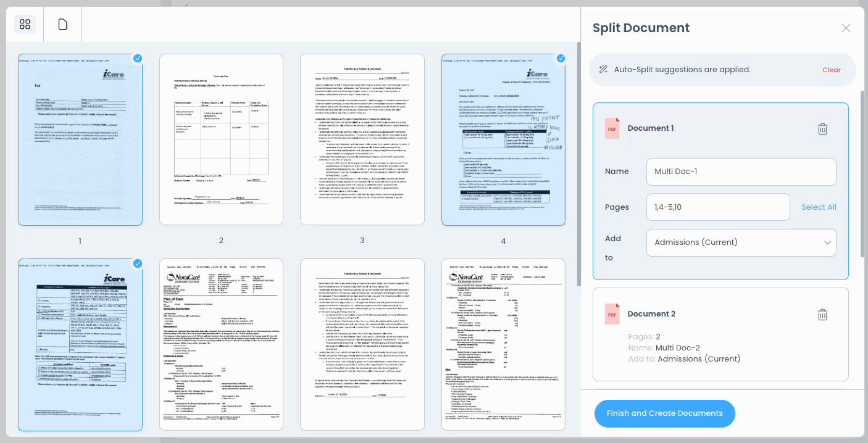Select page 2 thumbnail

click(221, 139)
